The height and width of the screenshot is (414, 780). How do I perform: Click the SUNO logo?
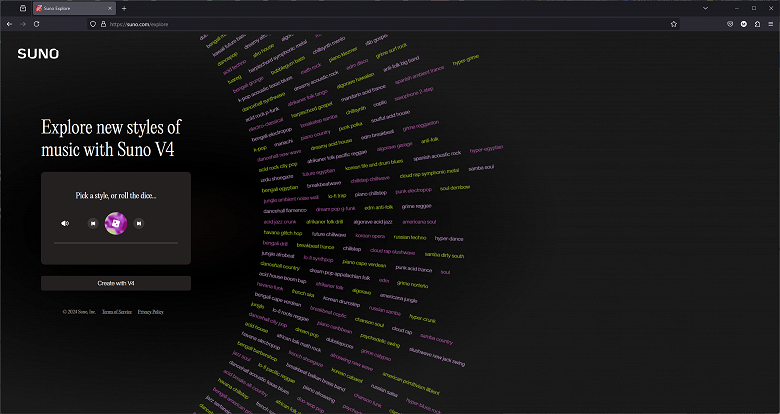tap(38, 54)
